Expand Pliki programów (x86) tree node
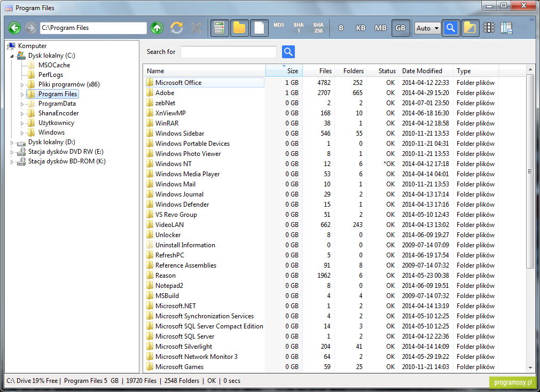 pos(22,85)
